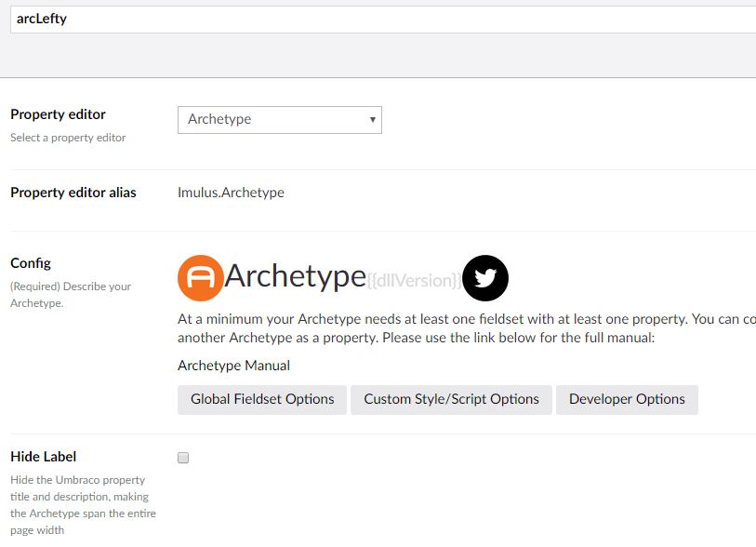
Task: Show Developer Options
Action: tap(627, 399)
